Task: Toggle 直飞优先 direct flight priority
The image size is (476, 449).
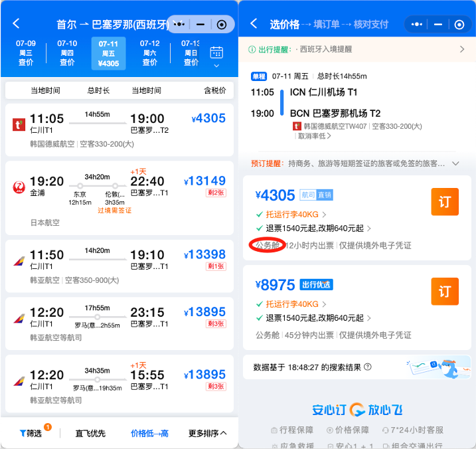Action: tap(90, 433)
